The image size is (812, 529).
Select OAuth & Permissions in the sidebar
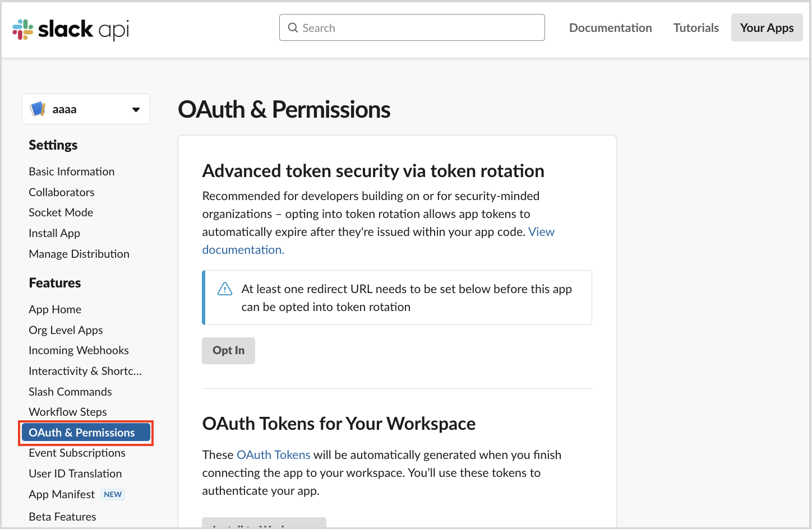pos(82,432)
